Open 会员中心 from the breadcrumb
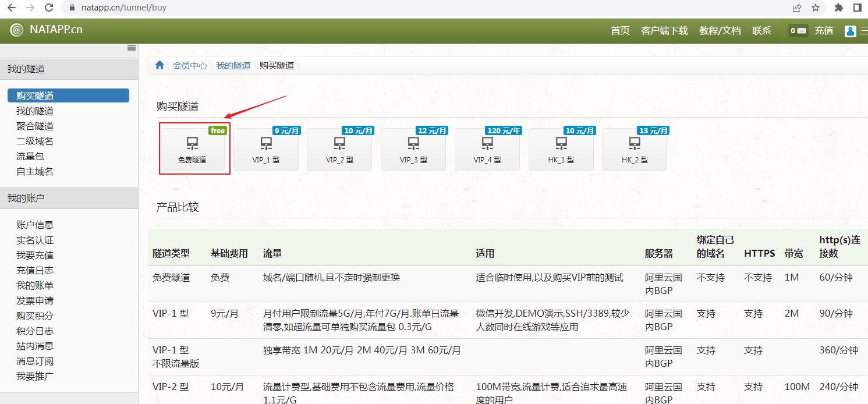Viewport: 868px width, 404px height. (x=189, y=65)
